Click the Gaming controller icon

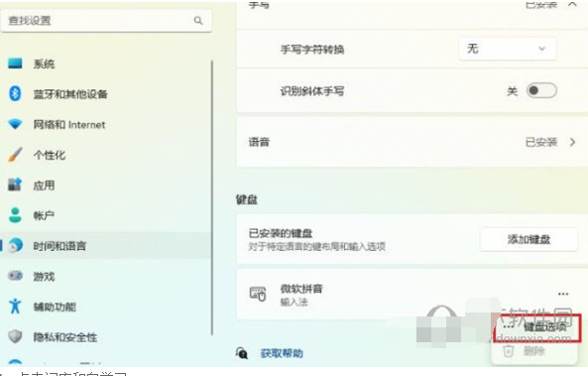[x=16, y=276]
